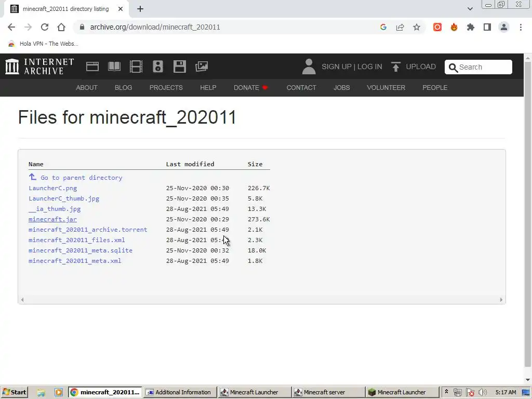Screen dimensions: 532x399
Task: Click the user silhouette icon
Action: click(309, 66)
